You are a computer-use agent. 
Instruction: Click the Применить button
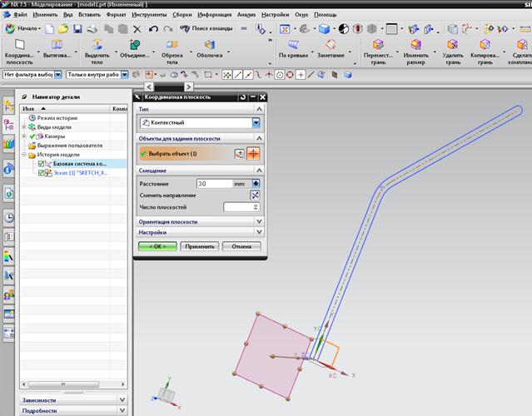pos(198,247)
